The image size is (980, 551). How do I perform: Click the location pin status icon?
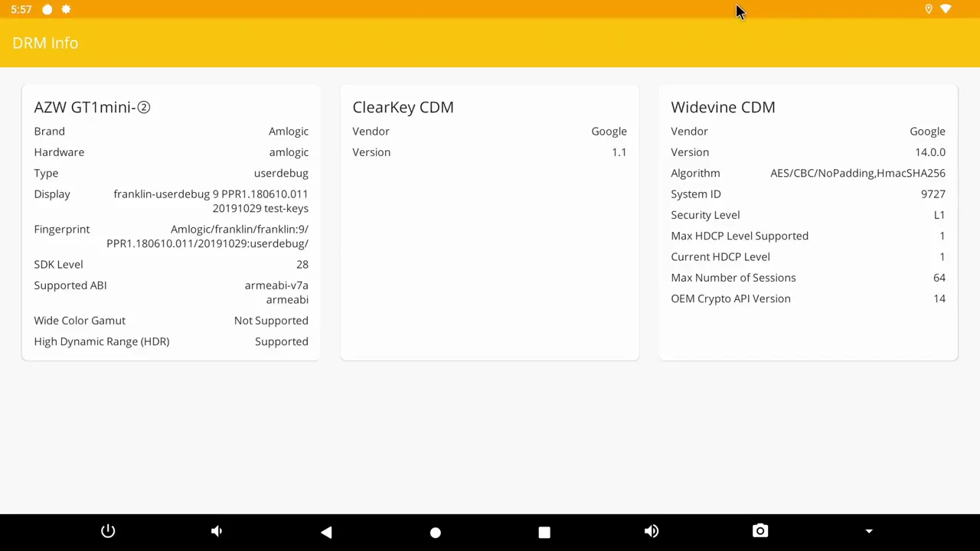[x=928, y=9]
